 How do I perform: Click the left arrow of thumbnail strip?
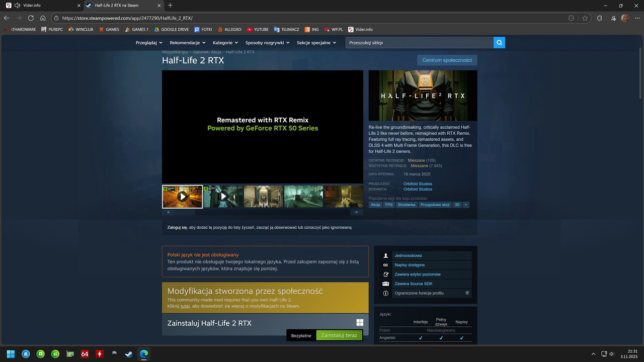click(x=169, y=212)
